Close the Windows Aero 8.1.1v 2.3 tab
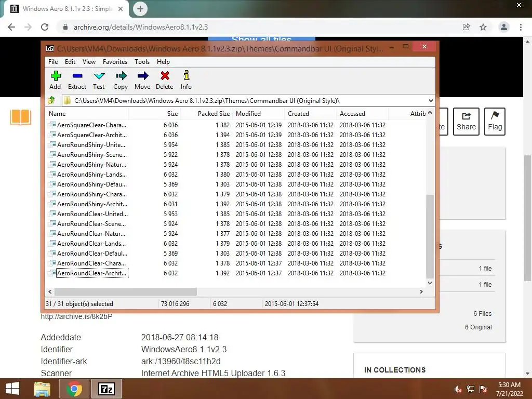This screenshot has height=399, width=532. tap(121, 9)
